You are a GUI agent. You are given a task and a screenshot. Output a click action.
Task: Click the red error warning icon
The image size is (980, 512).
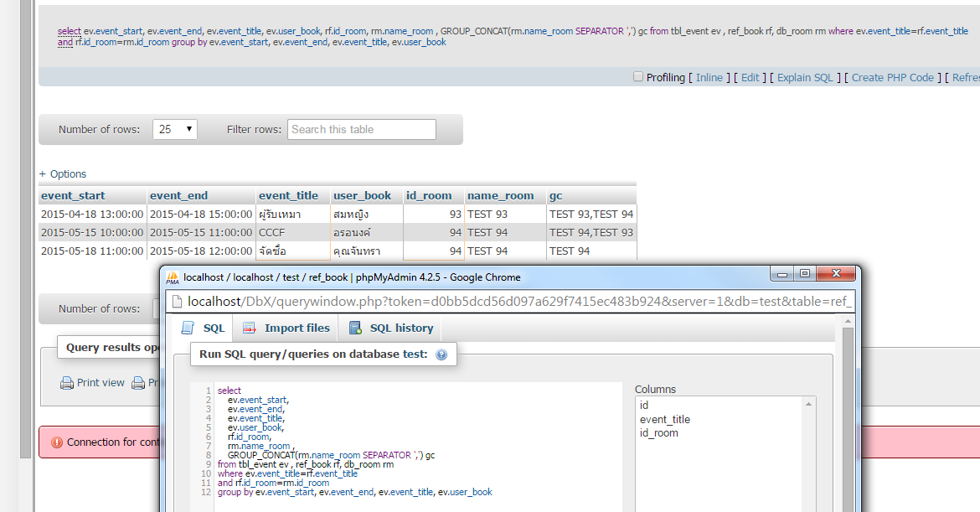(56, 442)
